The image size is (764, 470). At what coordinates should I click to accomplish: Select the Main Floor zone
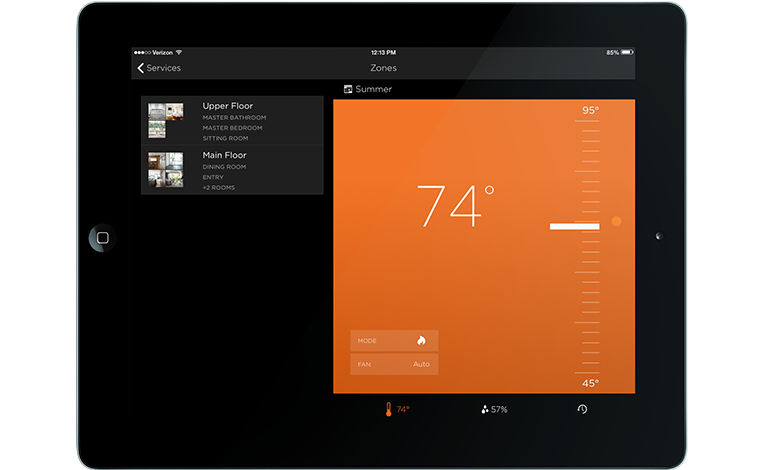232,170
